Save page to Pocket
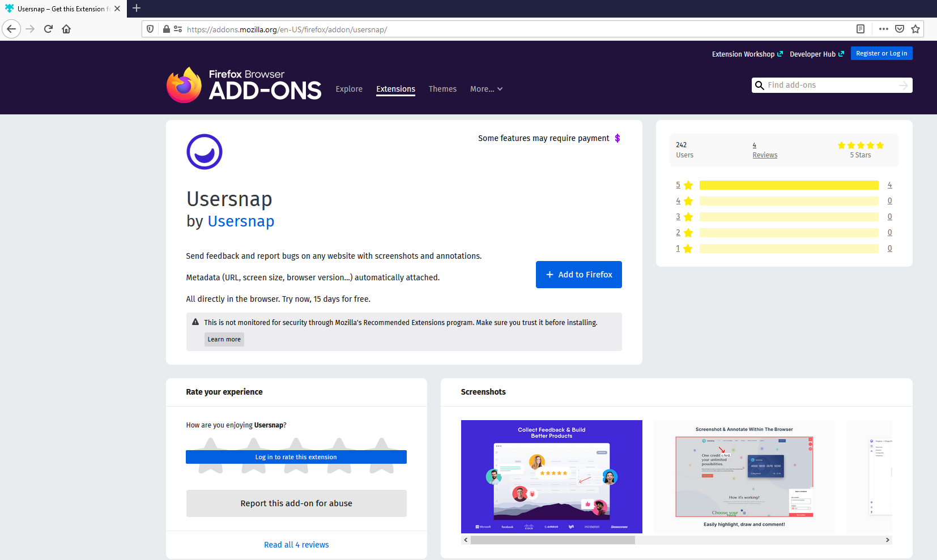This screenshot has height=560, width=937. pos(900,29)
